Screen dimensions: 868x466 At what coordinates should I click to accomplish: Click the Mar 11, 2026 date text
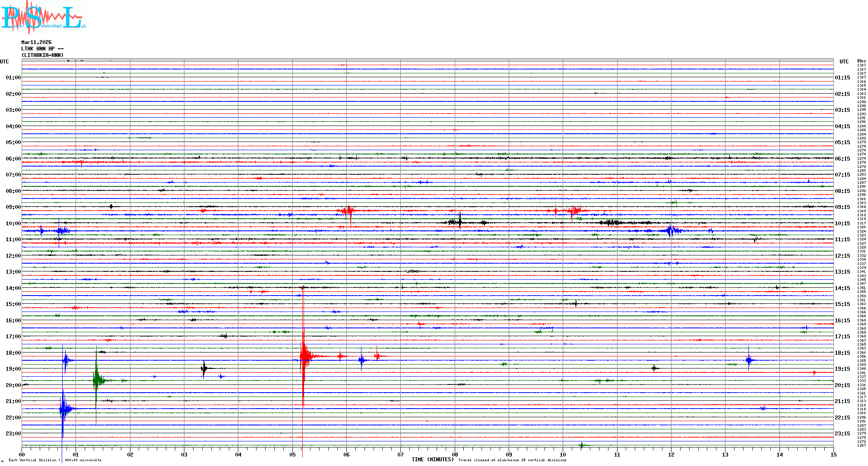[x=36, y=42]
